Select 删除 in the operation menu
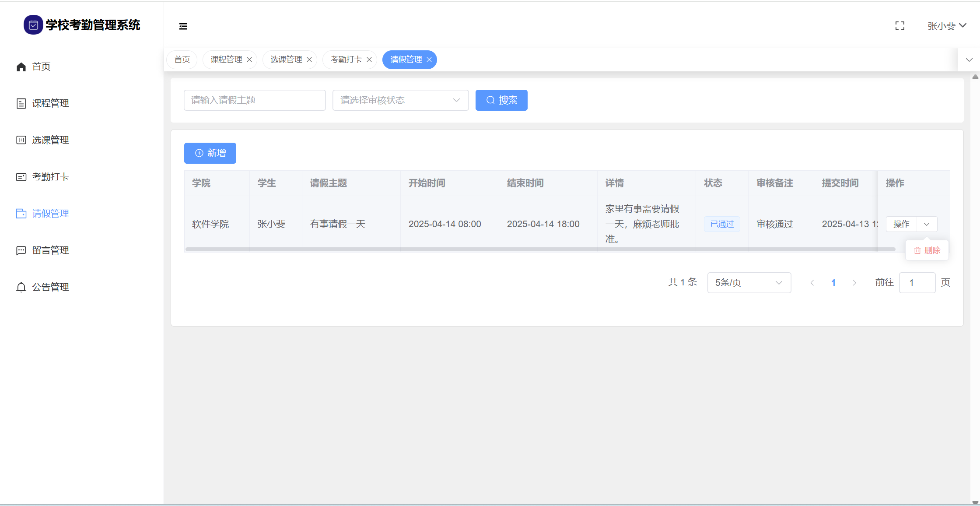 [x=927, y=250]
